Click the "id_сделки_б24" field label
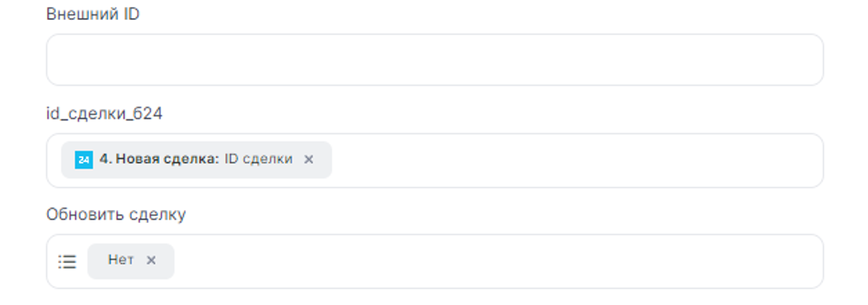The width and height of the screenshot is (868, 305). pos(104,114)
